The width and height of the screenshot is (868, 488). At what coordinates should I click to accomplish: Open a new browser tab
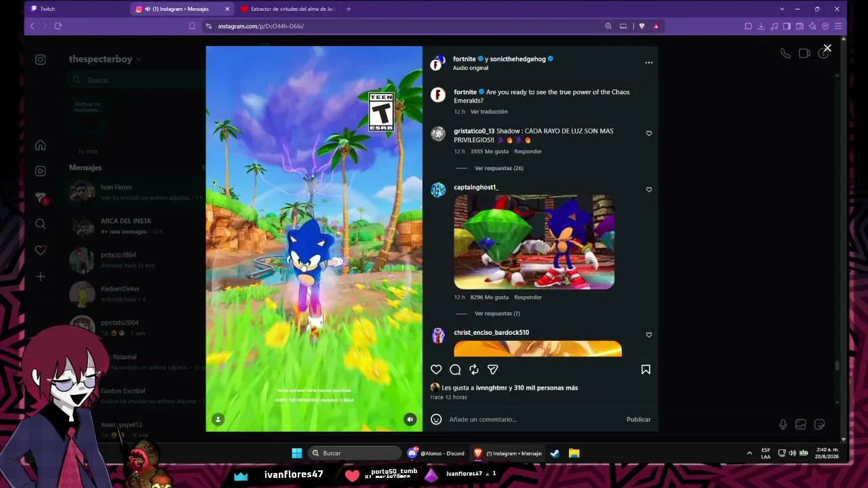[x=349, y=9]
